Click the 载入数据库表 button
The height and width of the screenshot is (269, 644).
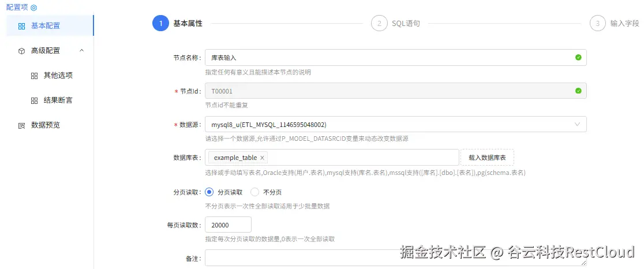(487, 157)
